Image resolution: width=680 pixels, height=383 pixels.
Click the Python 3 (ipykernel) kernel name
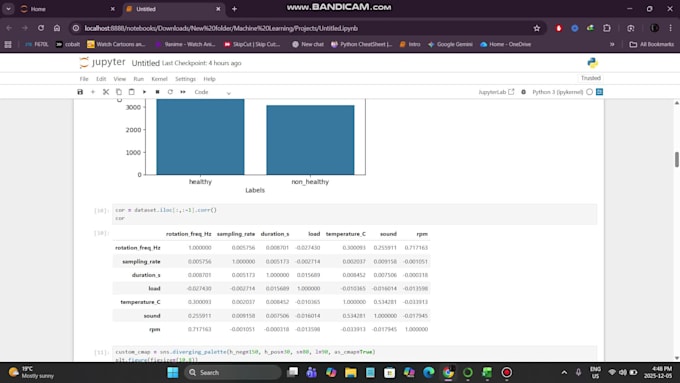(x=557, y=92)
